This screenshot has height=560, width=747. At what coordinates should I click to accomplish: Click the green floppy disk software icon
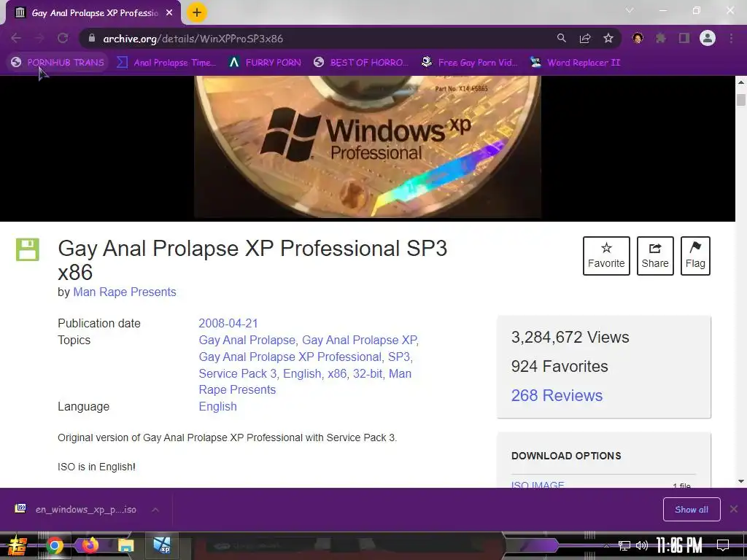(x=28, y=249)
